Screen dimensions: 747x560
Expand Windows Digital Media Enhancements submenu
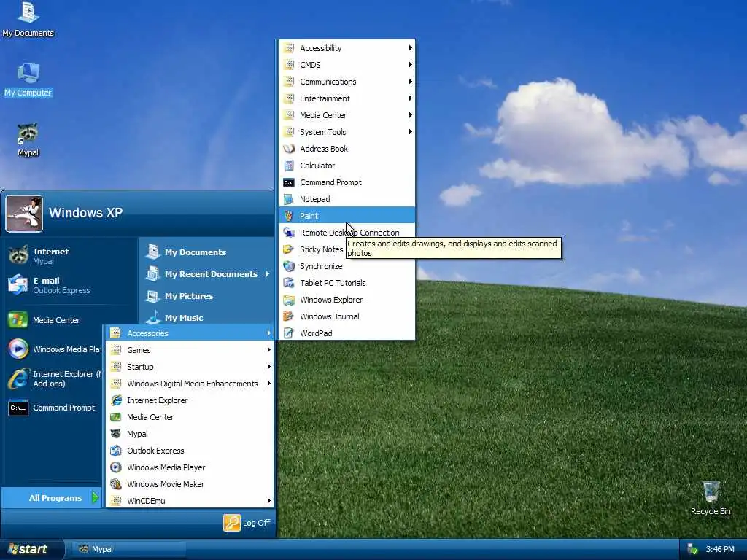[x=190, y=384]
